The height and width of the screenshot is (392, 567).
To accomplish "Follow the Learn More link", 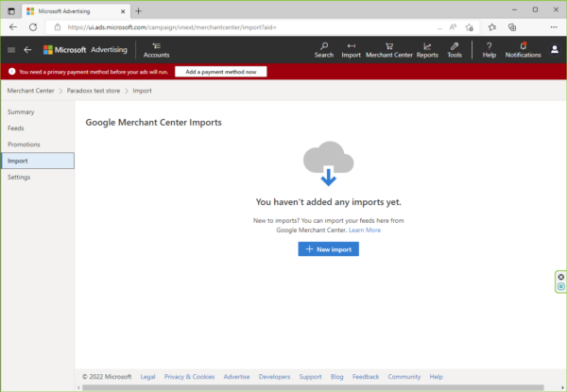I will click(x=365, y=230).
